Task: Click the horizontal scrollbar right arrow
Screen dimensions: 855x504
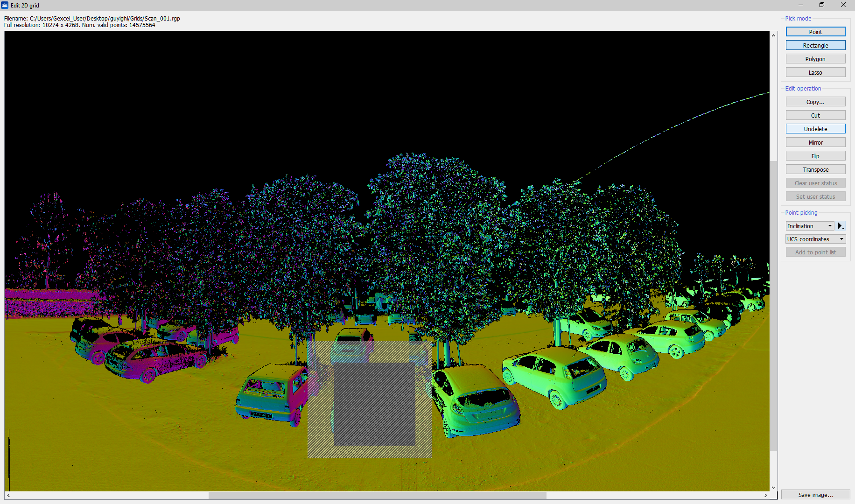Action: click(765, 495)
